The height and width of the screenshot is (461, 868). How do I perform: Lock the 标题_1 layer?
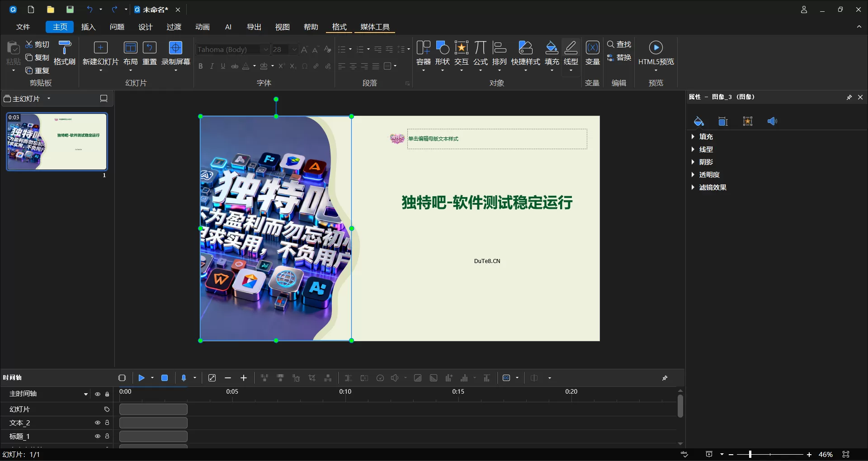(107, 436)
